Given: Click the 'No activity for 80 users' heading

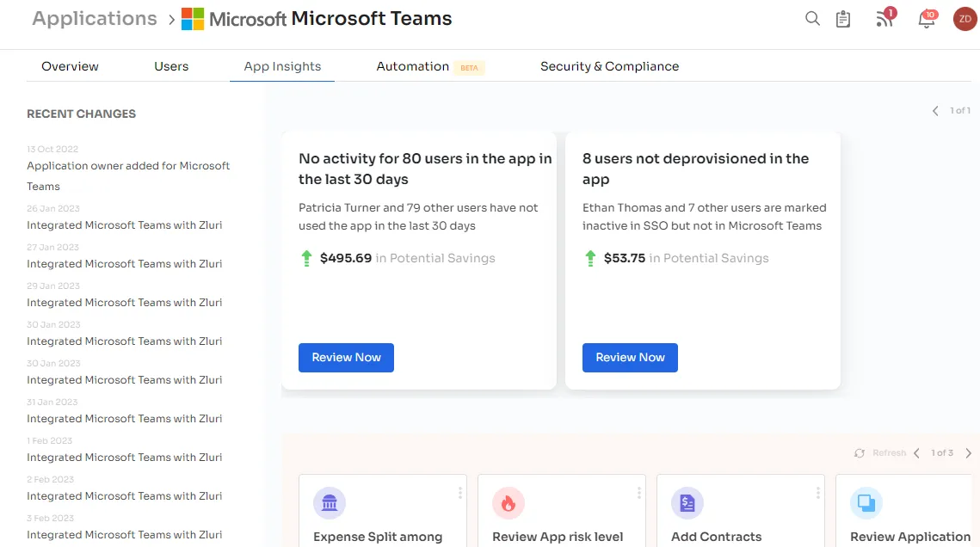Looking at the screenshot, I should pyautogui.click(x=425, y=169).
